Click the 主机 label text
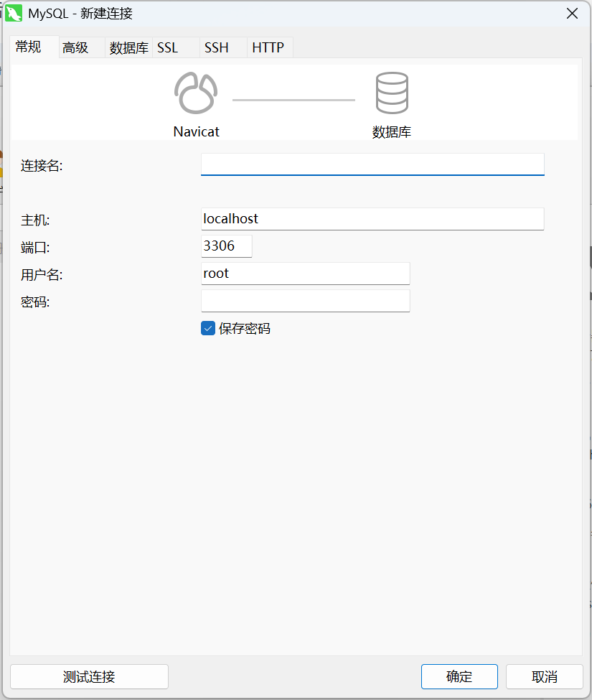This screenshot has width=592, height=700. pyautogui.click(x=34, y=220)
